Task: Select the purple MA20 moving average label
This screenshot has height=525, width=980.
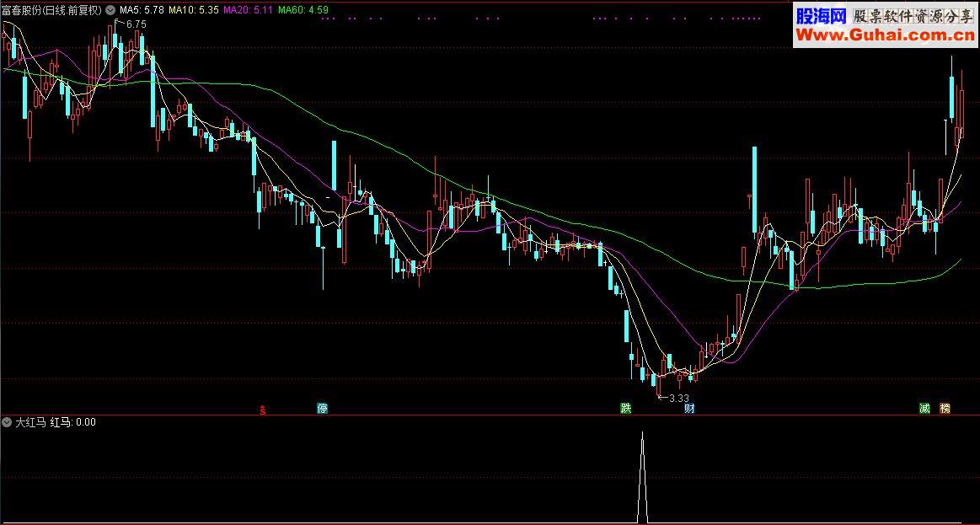Action: pos(248,10)
